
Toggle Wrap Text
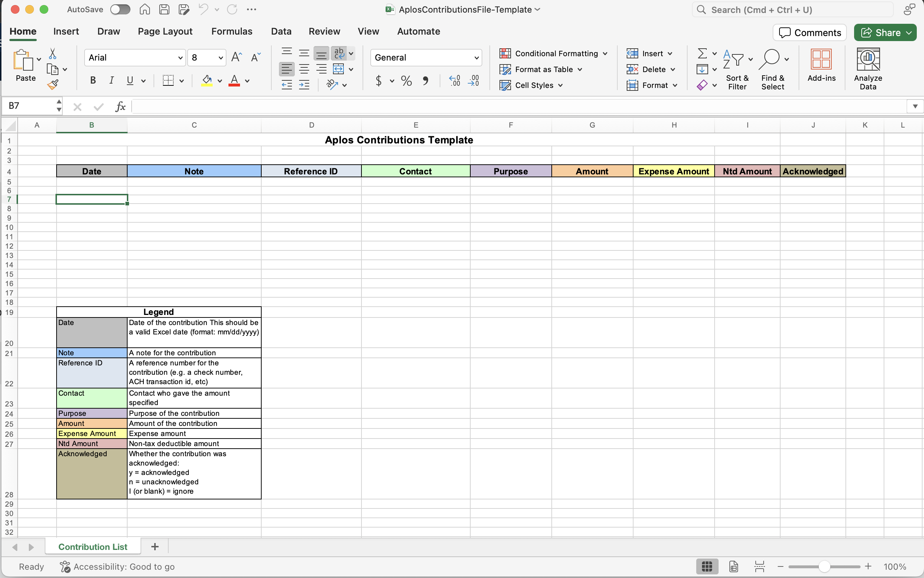(x=339, y=53)
